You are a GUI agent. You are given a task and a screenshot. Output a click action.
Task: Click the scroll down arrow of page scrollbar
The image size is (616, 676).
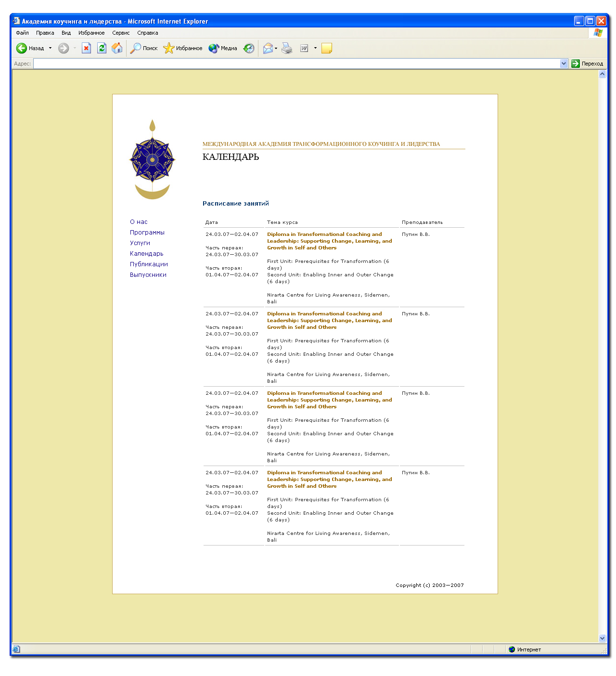(x=602, y=638)
